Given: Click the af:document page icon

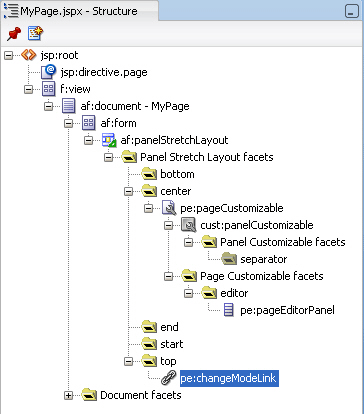Looking at the screenshot, I should 69,106.
